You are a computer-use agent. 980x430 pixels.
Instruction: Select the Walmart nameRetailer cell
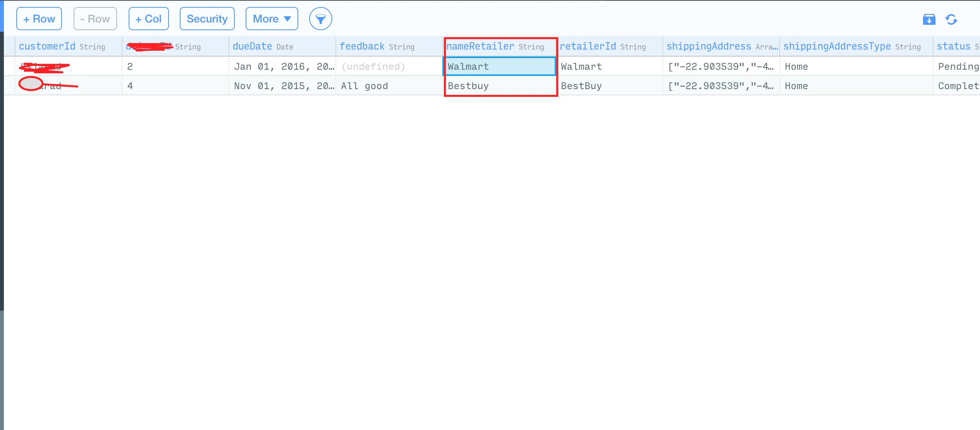[500, 67]
